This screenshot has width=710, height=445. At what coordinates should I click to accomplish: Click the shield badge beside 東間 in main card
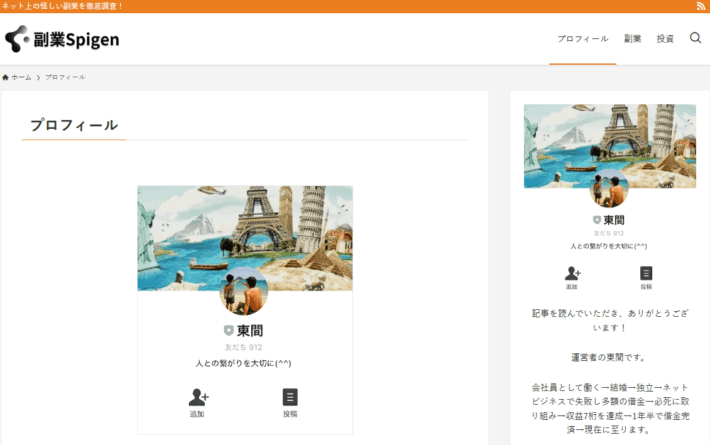pyautogui.click(x=229, y=330)
